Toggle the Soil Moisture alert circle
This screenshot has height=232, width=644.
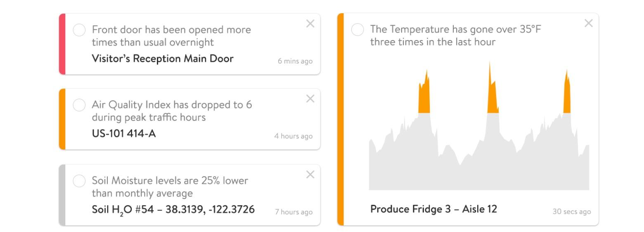click(79, 181)
